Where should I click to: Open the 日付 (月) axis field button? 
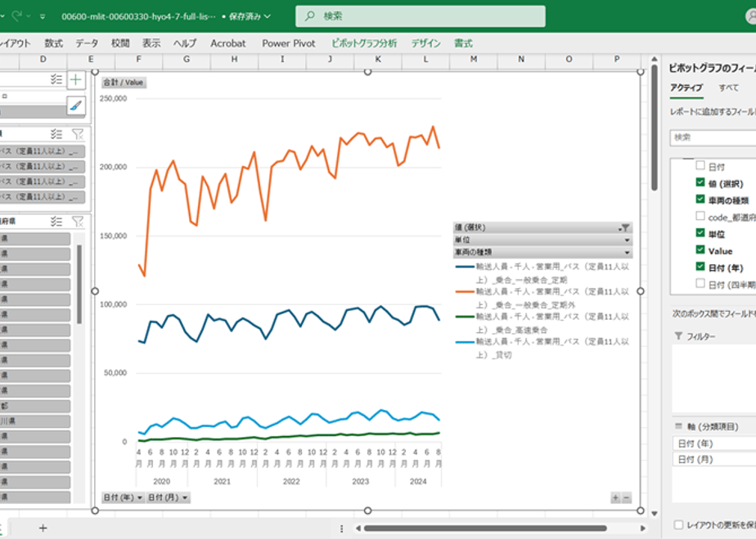coord(168,497)
